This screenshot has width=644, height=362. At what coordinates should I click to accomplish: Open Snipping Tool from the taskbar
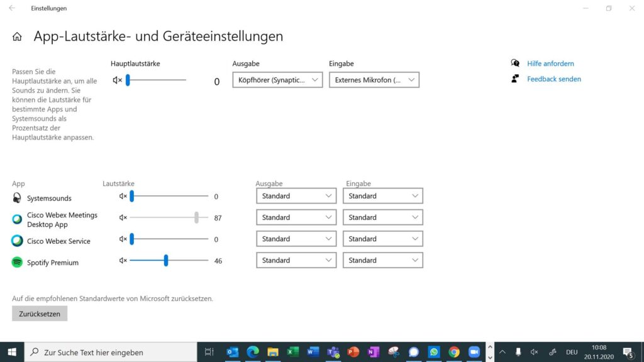pos(394,352)
